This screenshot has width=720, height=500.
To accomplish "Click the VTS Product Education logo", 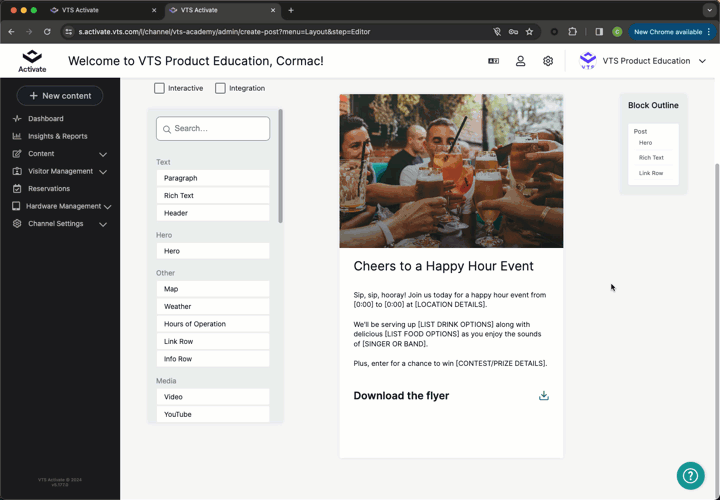I will tap(588, 61).
